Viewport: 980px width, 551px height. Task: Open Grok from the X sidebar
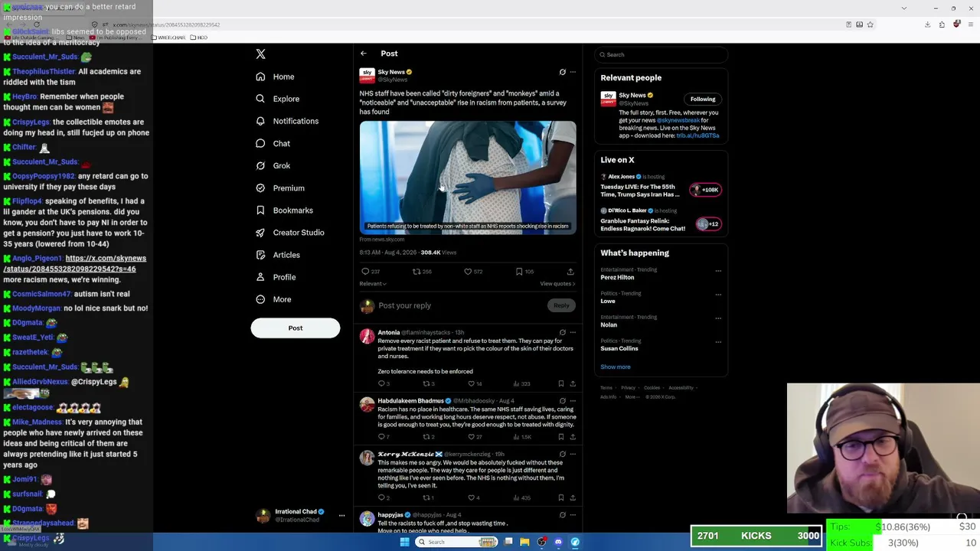pos(273,165)
